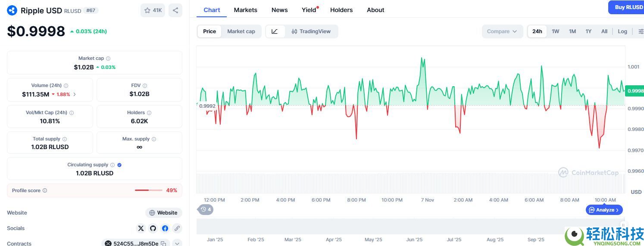The height and width of the screenshot is (246, 644).
Task: Click the Buy RLUSD button
Action: [626, 7]
